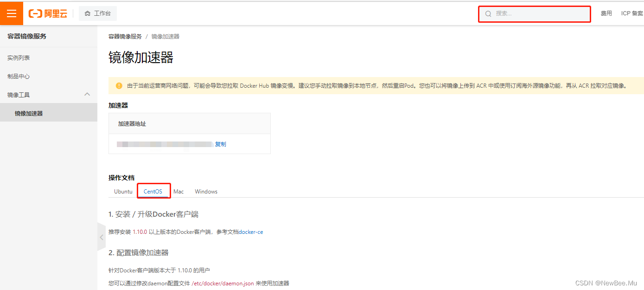Open 镜像加速器 under 镜像工具
This screenshot has height=290, width=644.
pyautogui.click(x=28, y=112)
